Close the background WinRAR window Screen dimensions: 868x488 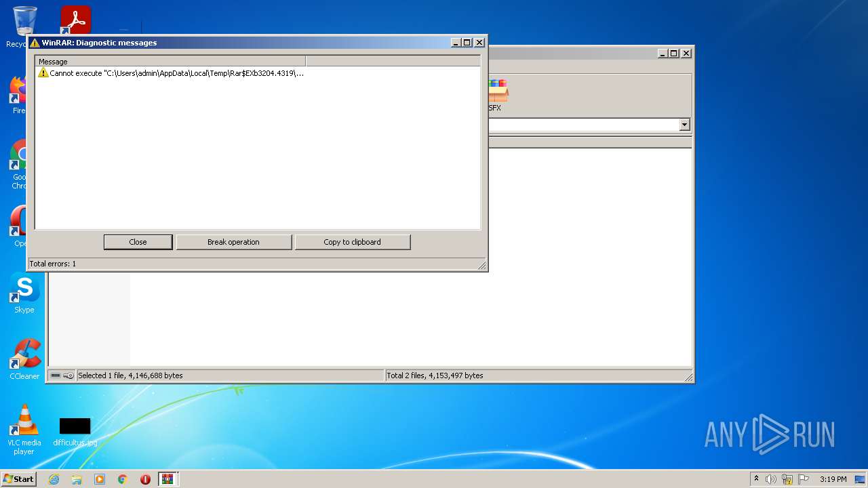(x=686, y=54)
